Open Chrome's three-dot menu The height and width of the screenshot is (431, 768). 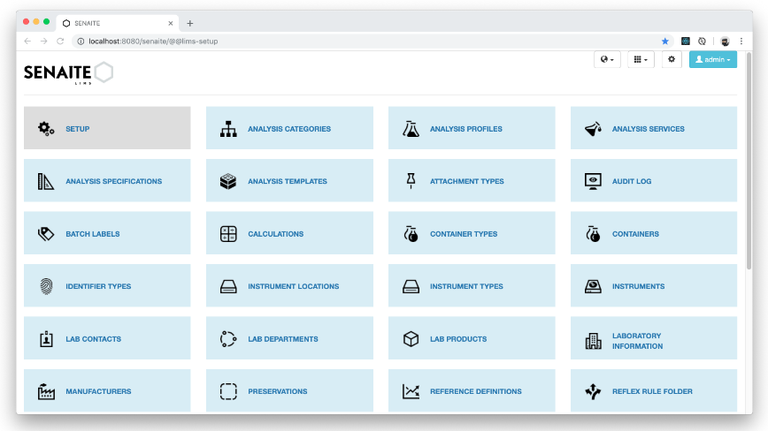(741, 41)
